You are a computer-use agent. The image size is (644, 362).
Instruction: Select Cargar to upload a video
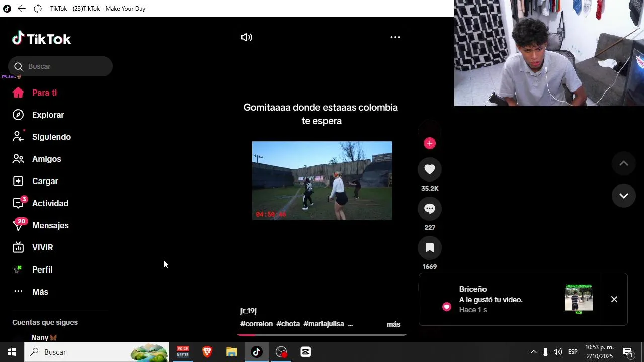[45, 181]
